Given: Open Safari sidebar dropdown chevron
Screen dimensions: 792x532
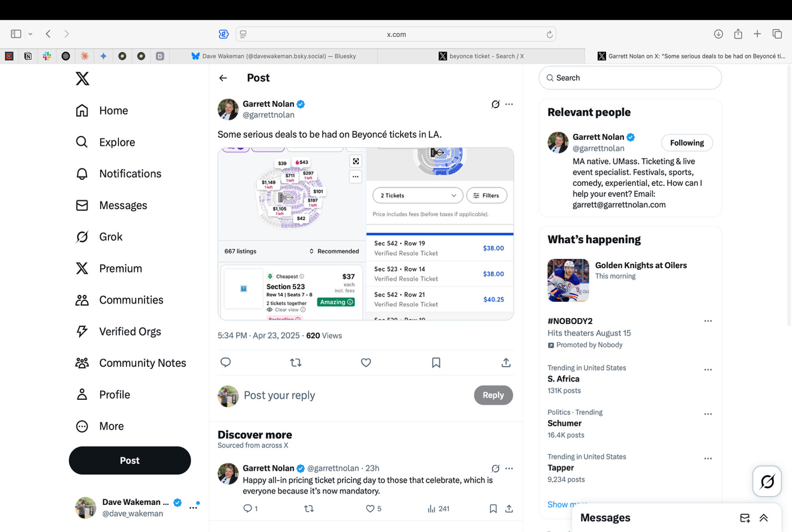Looking at the screenshot, I should tap(30, 34).
